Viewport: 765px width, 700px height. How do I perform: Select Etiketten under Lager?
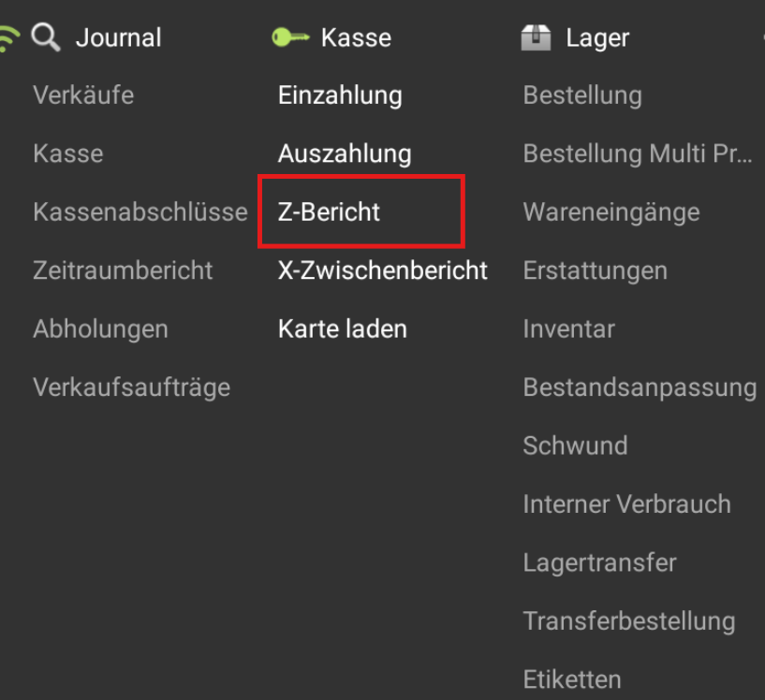572,679
